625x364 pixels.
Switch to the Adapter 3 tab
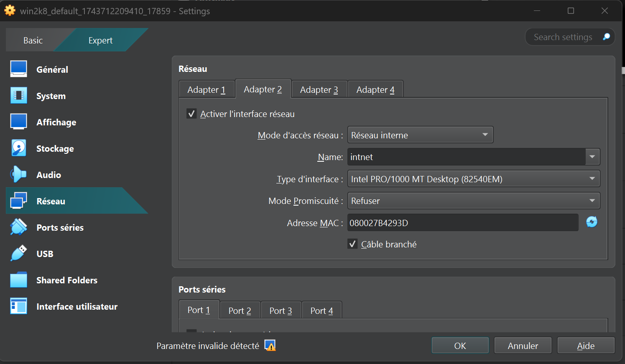pos(319,90)
